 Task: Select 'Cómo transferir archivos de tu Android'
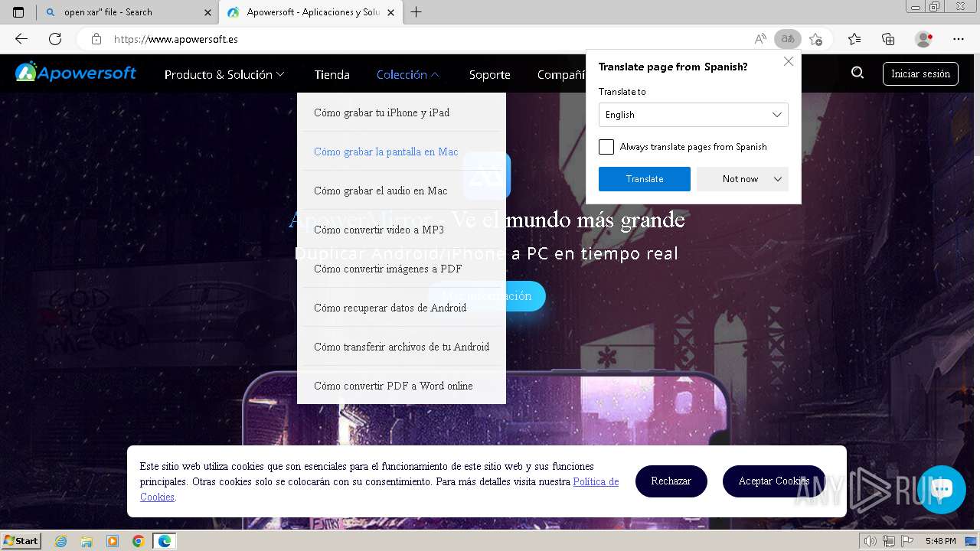pyautogui.click(x=401, y=347)
